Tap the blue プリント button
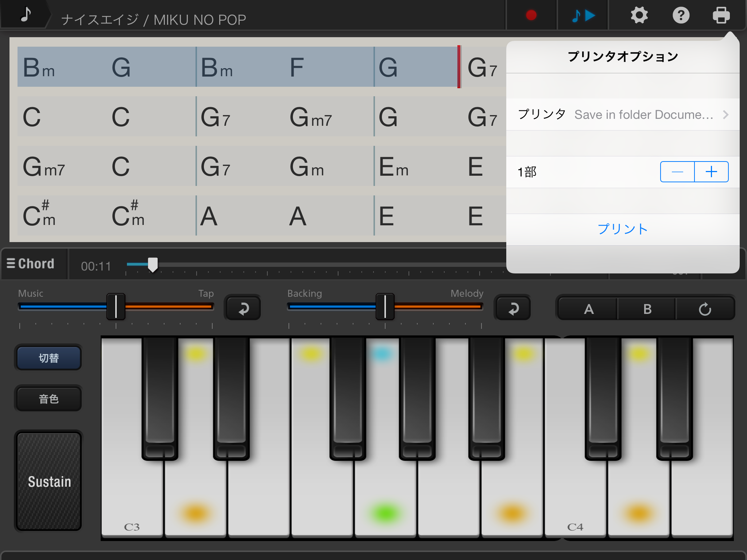Screen dimensions: 747x560 (x=623, y=229)
